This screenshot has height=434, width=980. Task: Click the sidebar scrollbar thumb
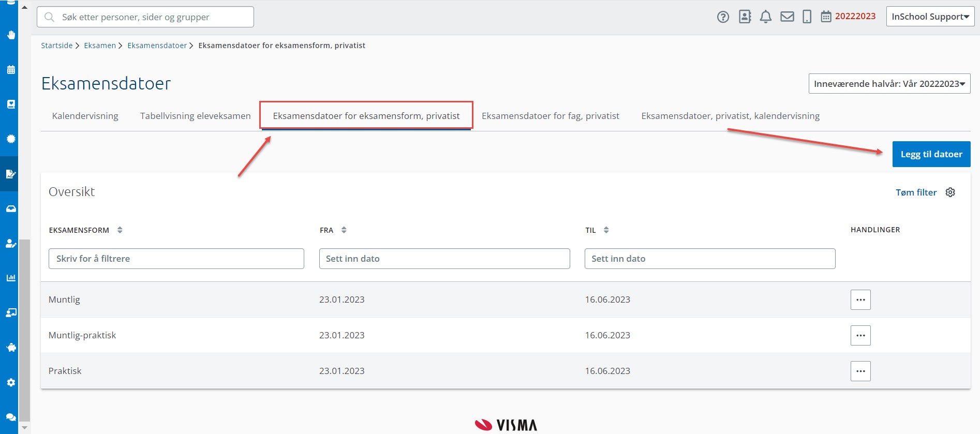(x=24, y=331)
